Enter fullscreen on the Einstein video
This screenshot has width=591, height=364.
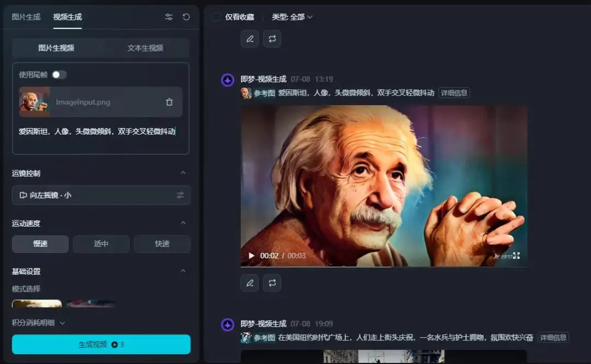pyautogui.click(x=516, y=256)
